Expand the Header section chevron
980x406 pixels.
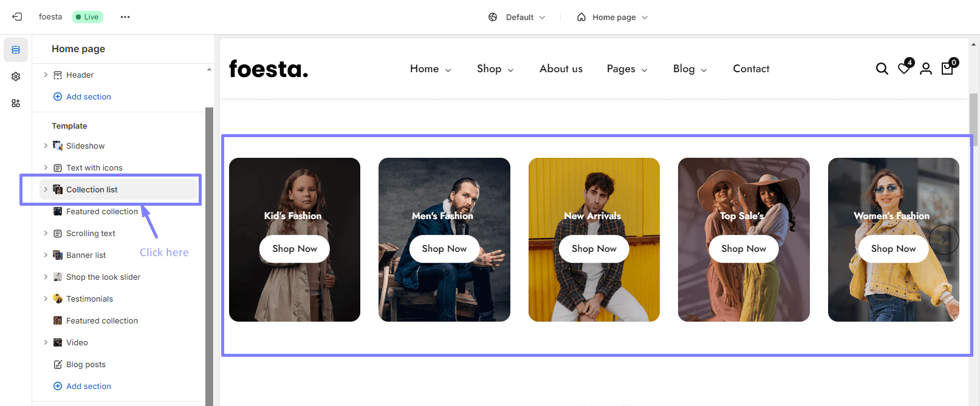click(x=46, y=75)
